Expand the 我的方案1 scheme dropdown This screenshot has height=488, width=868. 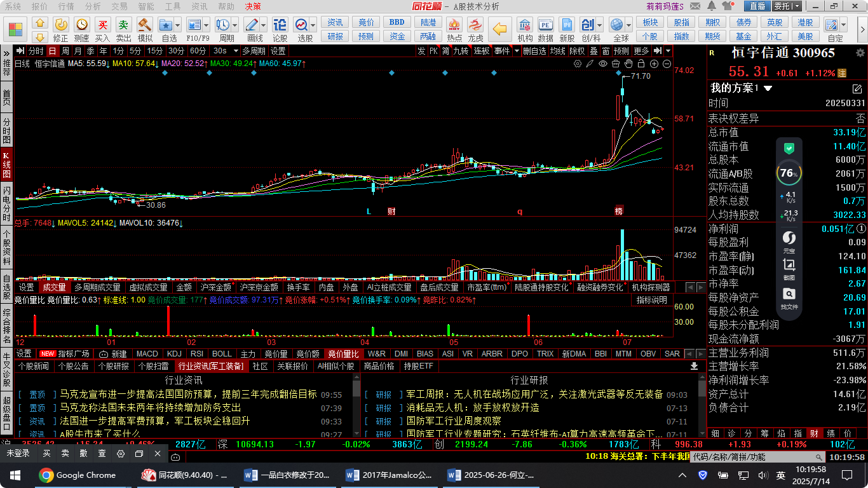click(768, 88)
